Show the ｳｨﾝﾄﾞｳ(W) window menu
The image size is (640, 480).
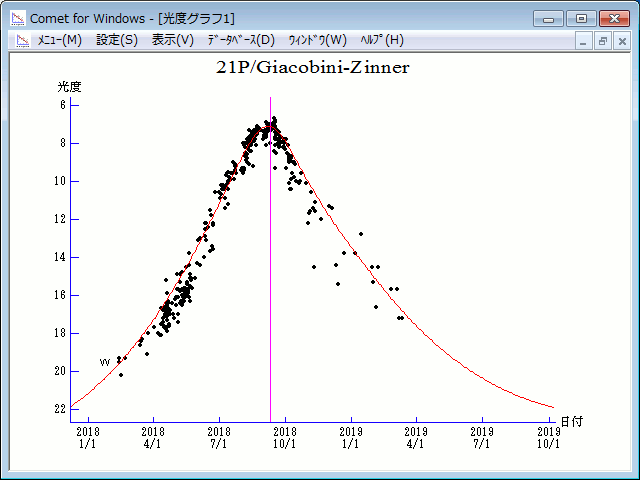point(317,40)
